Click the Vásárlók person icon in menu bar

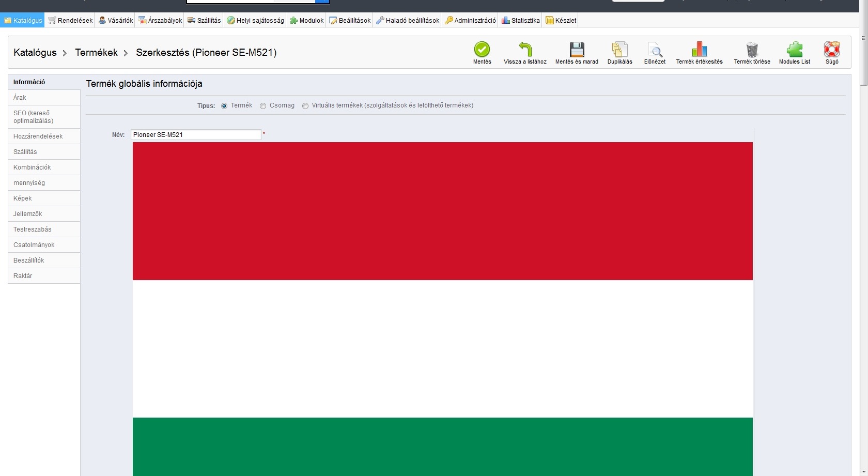pos(102,21)
